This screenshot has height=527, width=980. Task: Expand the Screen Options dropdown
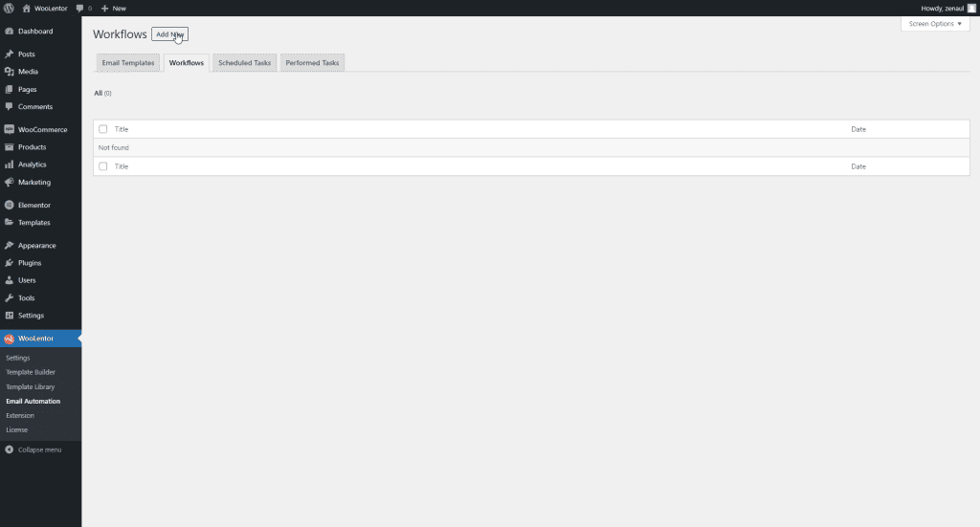tap(935, 23)
